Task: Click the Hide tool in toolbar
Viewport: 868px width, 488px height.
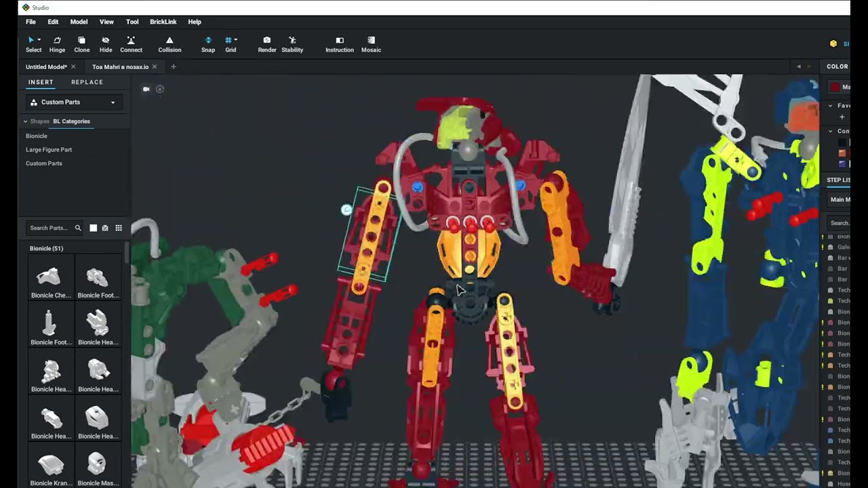Action: [x=106, y=45]
